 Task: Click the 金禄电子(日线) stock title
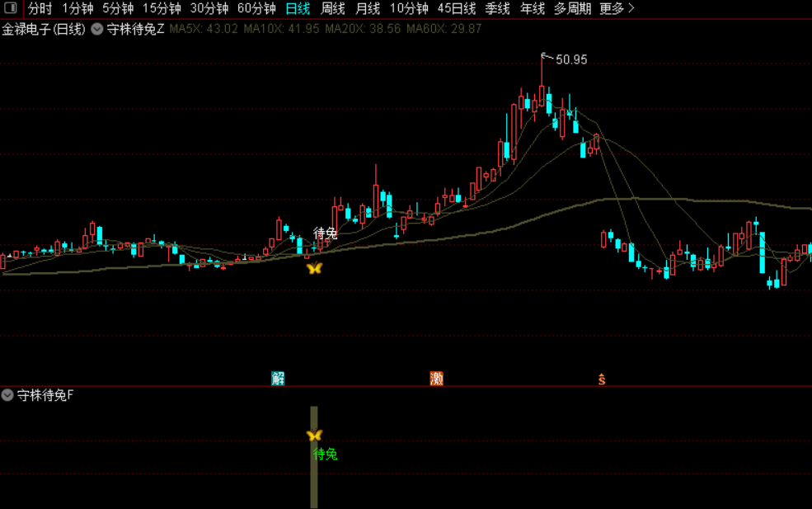44,29
